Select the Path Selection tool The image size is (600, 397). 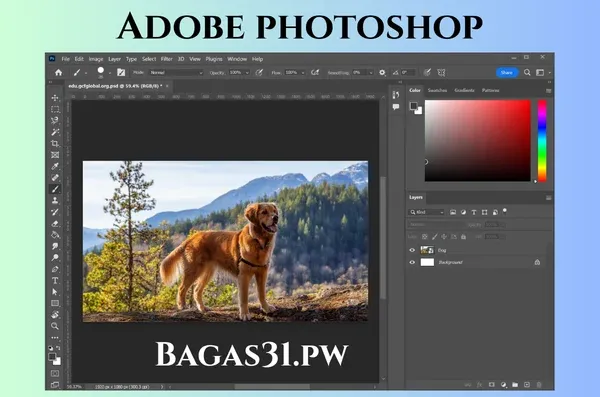[55, 292]
